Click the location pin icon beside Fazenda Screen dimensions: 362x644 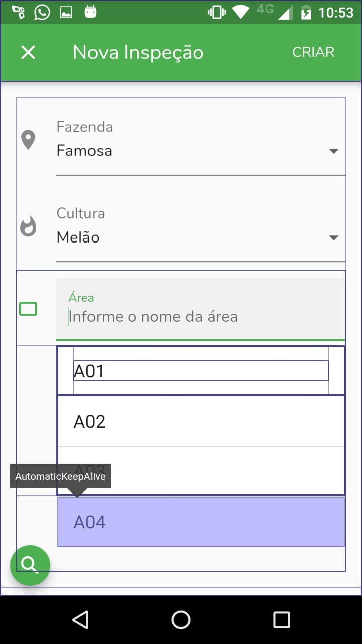click(29, 140)
